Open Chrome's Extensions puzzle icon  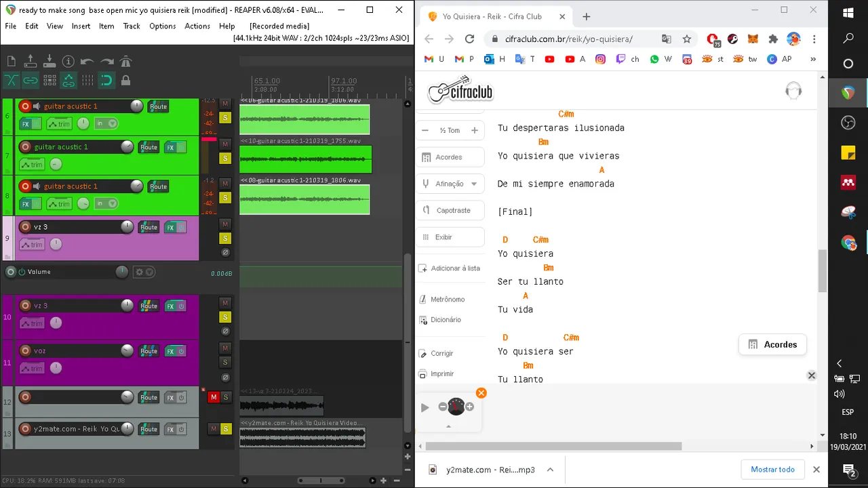(x=773, y=39)
